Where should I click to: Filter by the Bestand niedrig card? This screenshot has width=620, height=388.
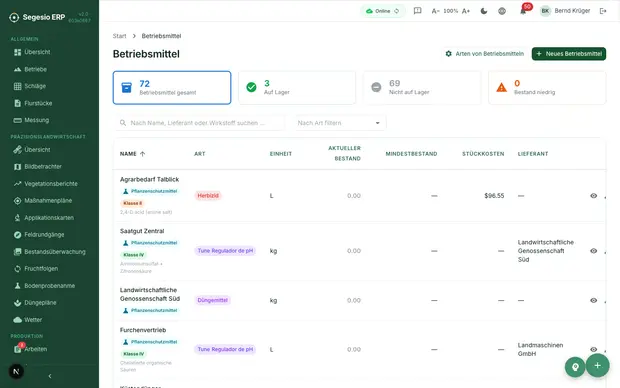547,88
